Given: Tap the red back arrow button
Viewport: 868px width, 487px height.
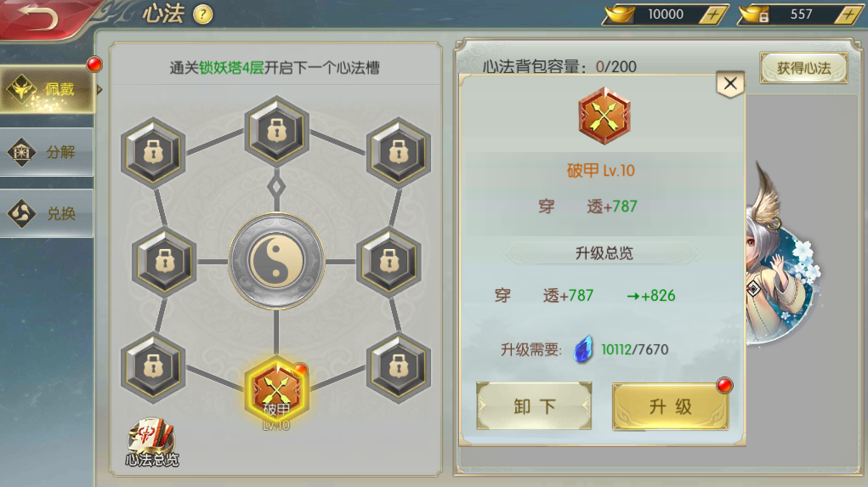Looking at the screenshot, I should (x=40, y=17).
